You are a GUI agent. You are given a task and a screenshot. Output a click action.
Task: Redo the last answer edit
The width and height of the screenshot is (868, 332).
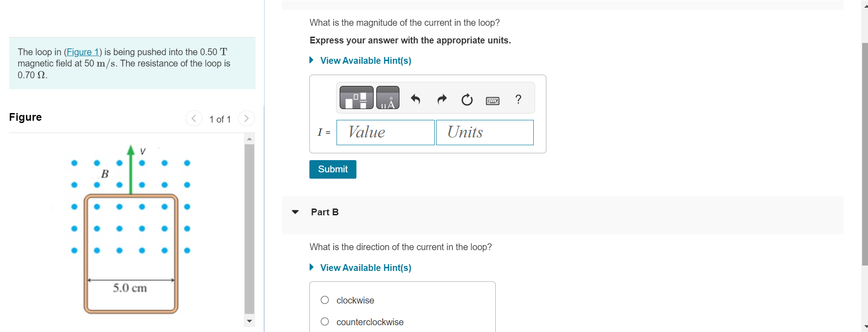pos(441,100)
